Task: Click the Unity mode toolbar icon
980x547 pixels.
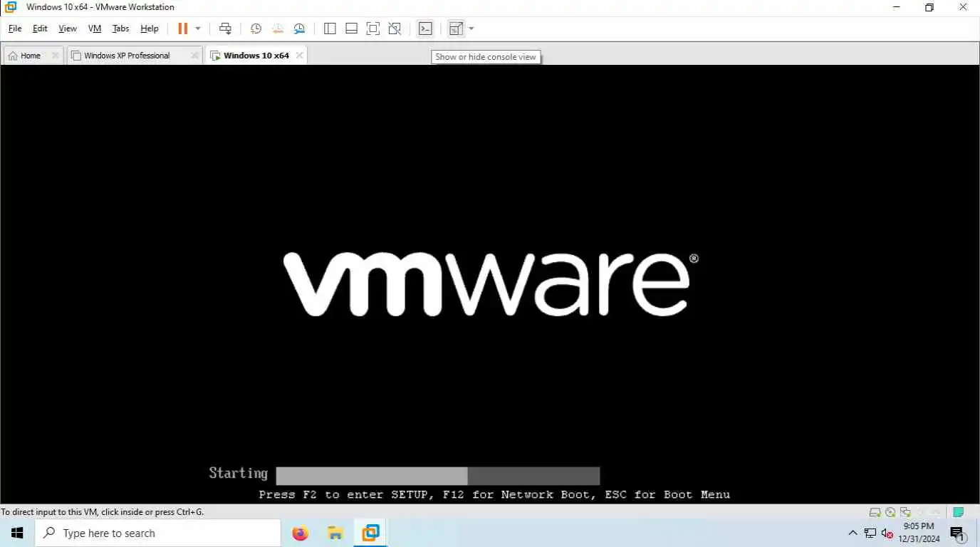Action: [395, 28]
